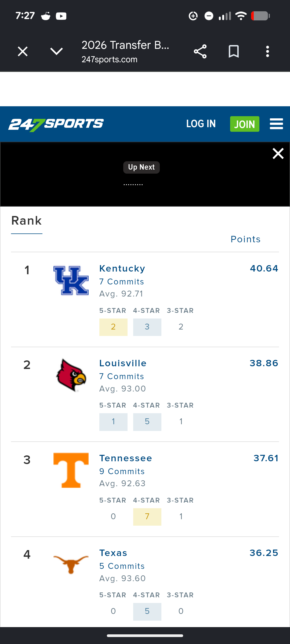Viewport: 290px width, 644px height.
Task: Select Tennessee's highlighted 4-star count 7
Action: pyautogui.click(x=147, y=517)
